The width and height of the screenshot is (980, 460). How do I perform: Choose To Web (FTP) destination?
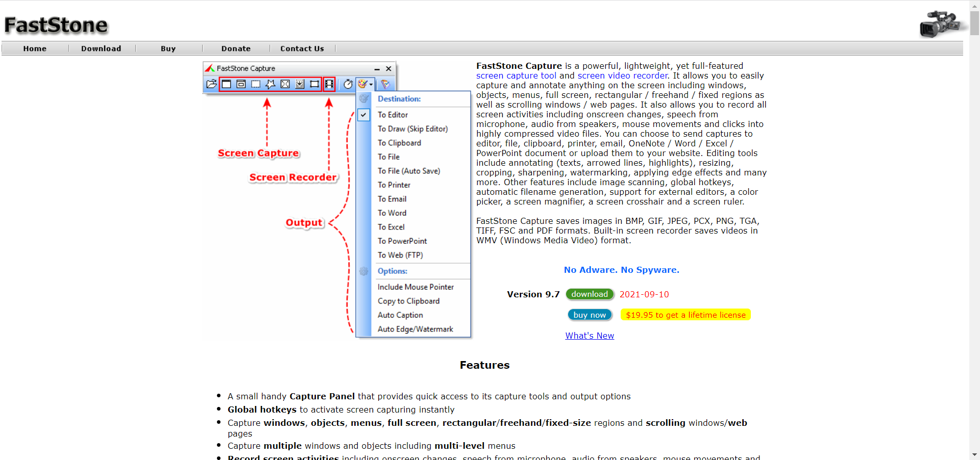coord(400,255)
